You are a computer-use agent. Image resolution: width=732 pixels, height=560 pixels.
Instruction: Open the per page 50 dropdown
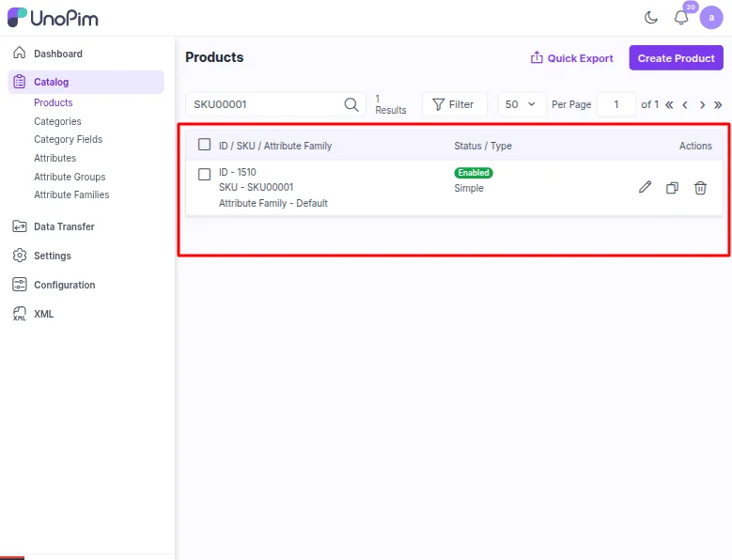522,104
